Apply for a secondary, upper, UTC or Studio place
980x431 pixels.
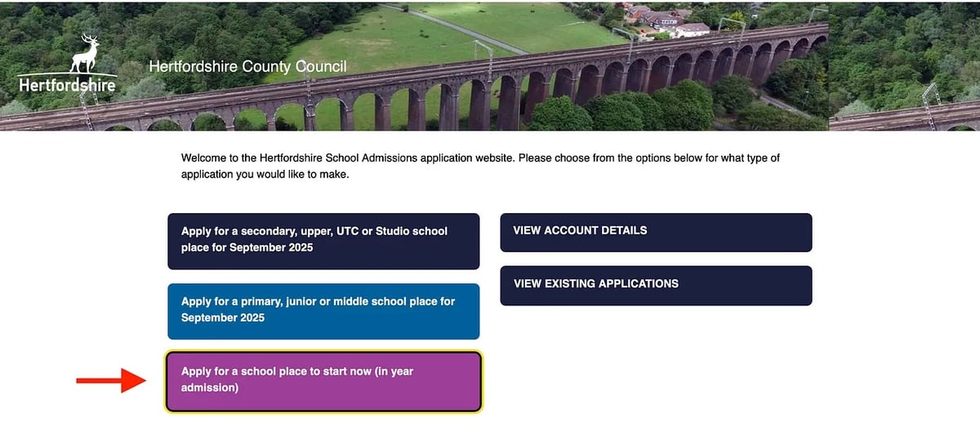point(323,239)
